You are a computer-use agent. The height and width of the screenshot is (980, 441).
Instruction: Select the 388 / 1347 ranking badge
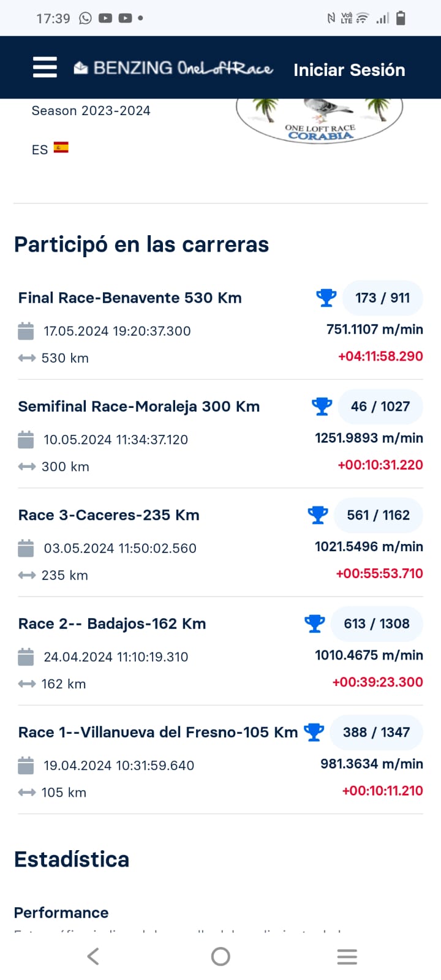click(x=376, y=732)
